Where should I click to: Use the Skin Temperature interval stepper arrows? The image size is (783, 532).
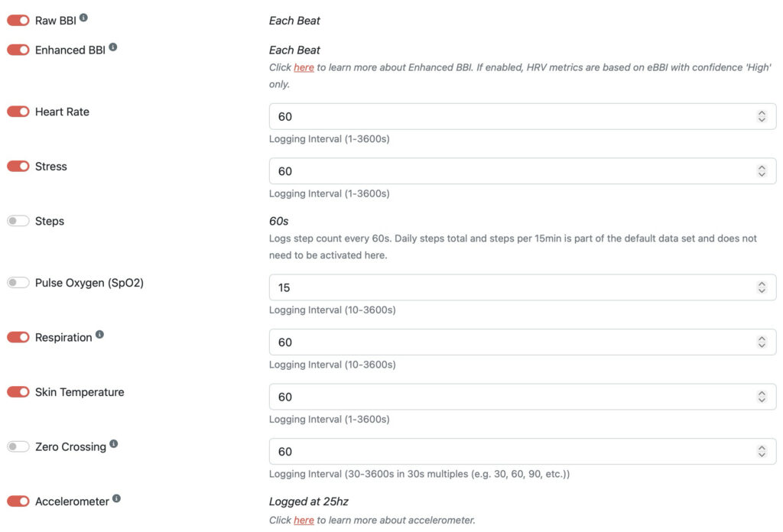point(762,397)
